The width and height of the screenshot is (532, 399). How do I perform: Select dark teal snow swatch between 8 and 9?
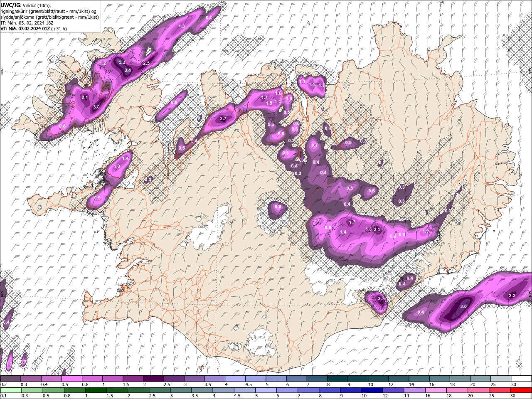click(337, 379)
